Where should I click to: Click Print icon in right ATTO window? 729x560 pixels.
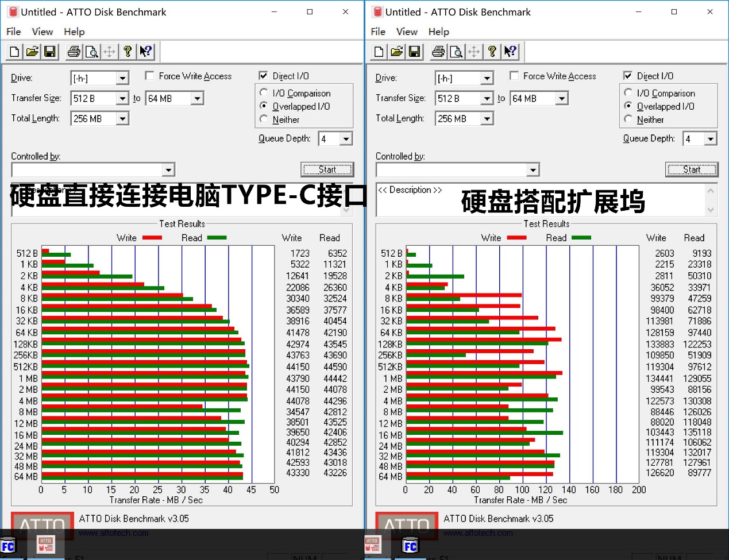coord(438,52)
